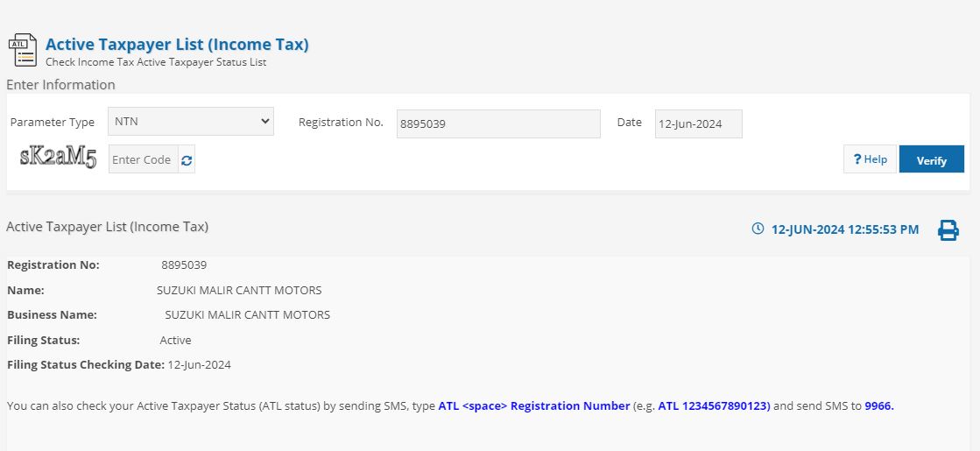Image resolution: width=980 pixels, height=451 pixels.
Task: Click the Filing Status value Active
Action: (x=175, y=340)
